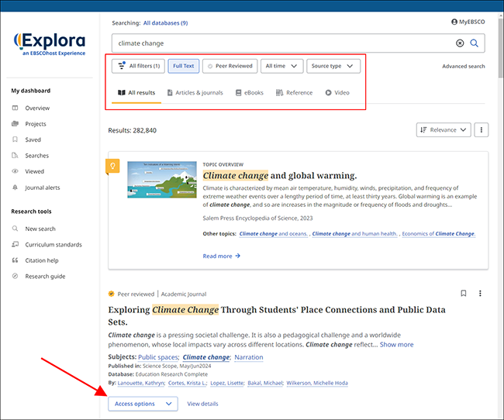The width and height of the screenshot is (504, 420).
Task: Click the Saved bookmark sidebar icon
Action: tap(15, 139)
